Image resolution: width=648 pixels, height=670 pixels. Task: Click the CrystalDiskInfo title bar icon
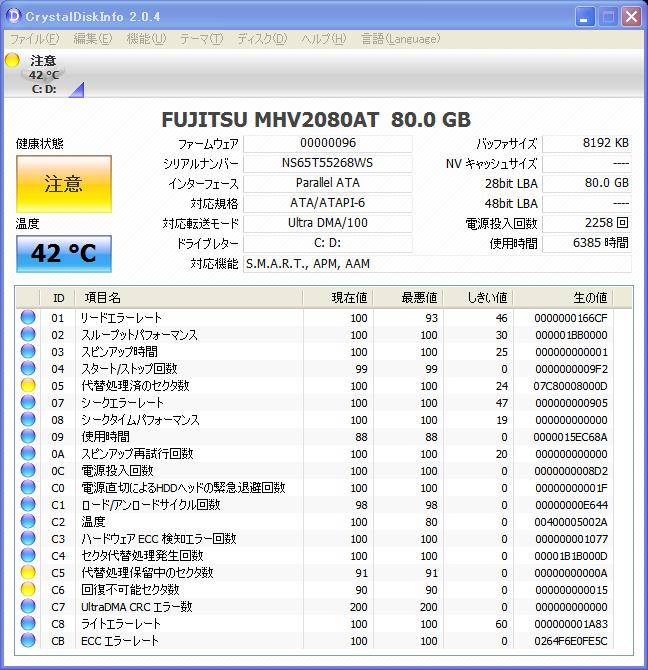[14, 16]
